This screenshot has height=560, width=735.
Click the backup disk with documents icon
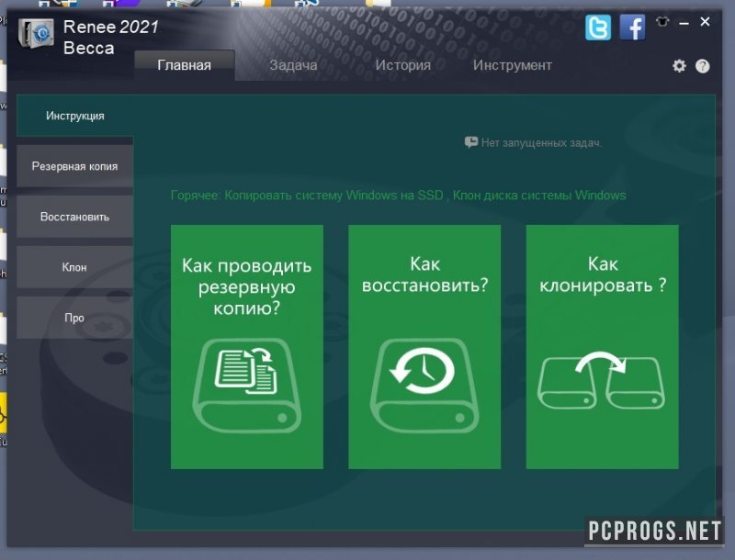click(247, 386)
